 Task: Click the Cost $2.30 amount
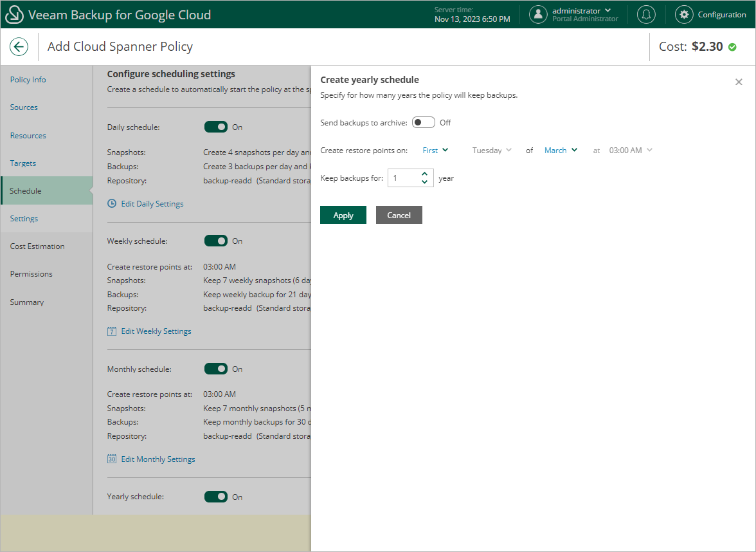707,46
